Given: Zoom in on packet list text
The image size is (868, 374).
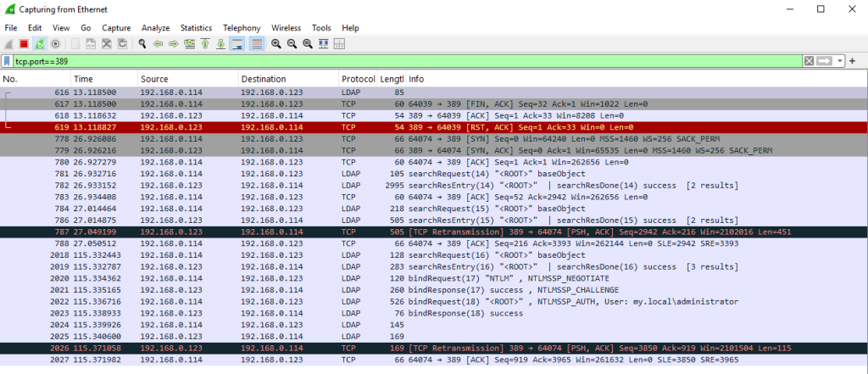Looking at the screenshot, I should (x=276, y=43).
